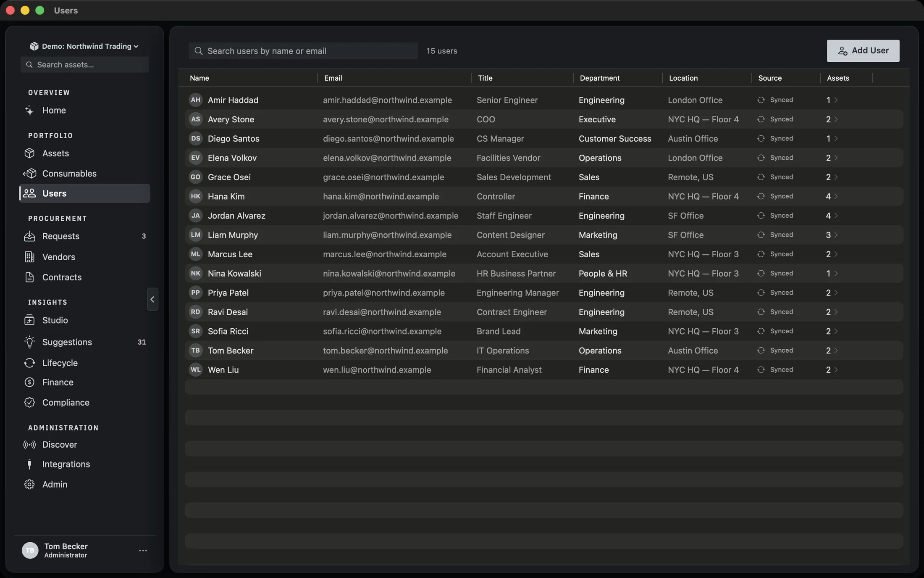Open the Suggestions link with 31 badge
This screenshot has height=578, width=924.
[x=85, y=342]
